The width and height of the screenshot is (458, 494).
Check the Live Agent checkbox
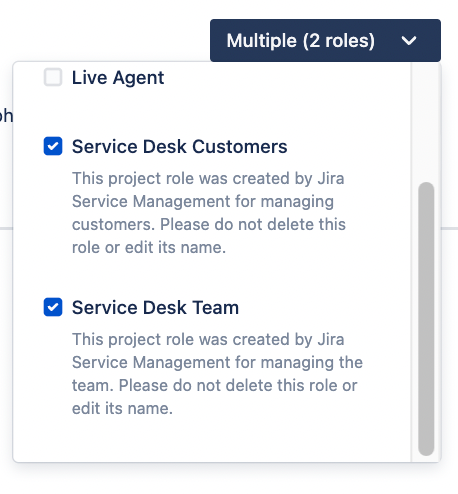[53, 77]
